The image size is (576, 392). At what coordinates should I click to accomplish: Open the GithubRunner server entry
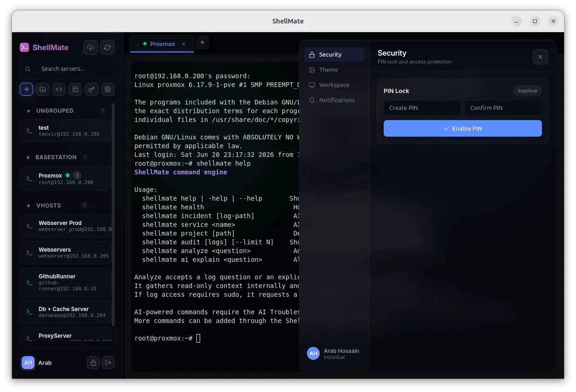[x=65, y=282]
